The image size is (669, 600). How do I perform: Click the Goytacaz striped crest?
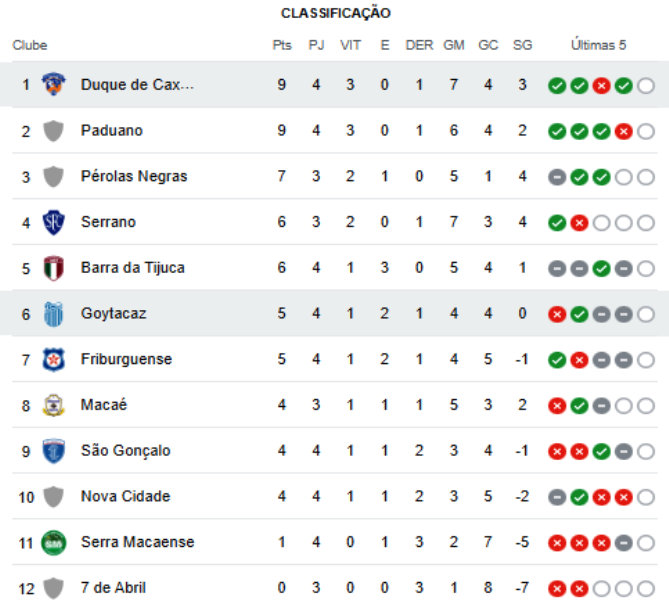[x=53, y=314]
